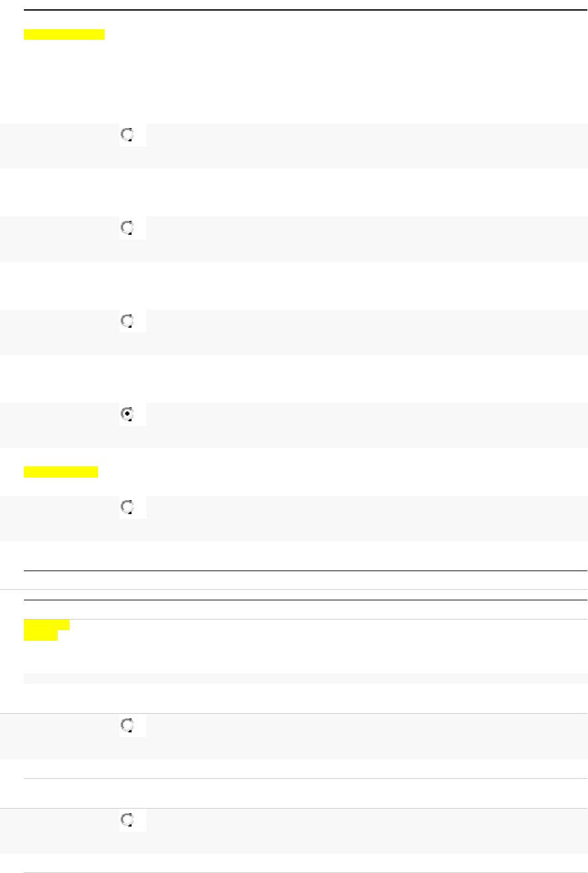Select the first radio button in upper group
The width and height of the screenshot is (588, 873).
(x=127, y=135)
